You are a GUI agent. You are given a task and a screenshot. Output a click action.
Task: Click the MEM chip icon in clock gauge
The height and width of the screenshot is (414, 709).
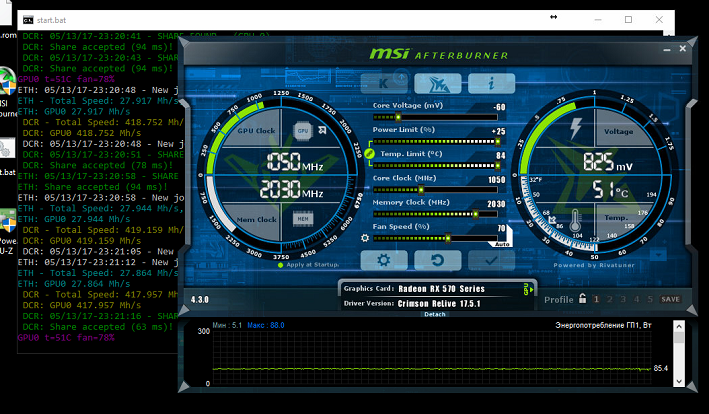pos(303,219)
